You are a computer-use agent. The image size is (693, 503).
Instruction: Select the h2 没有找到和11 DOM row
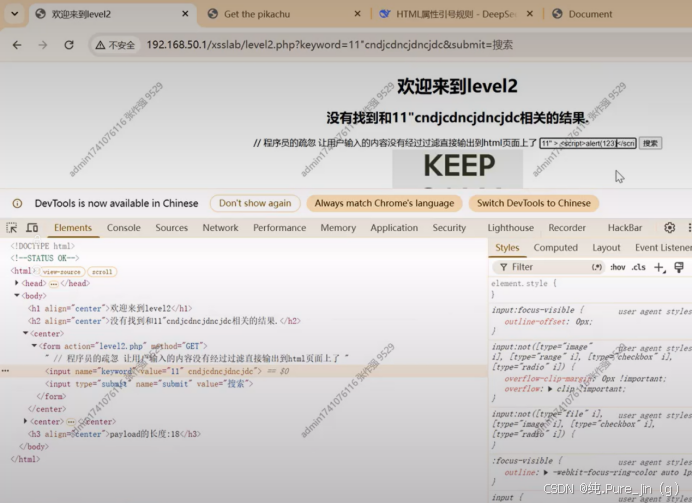pyautogui.click(x=164, y=321)
